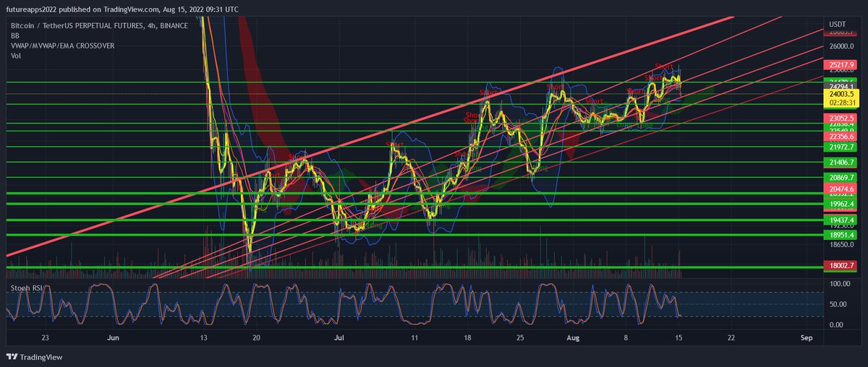Click the topmost Short signal label near the price peak
This screenshot has height=367, width=868.
click(664, 66)
